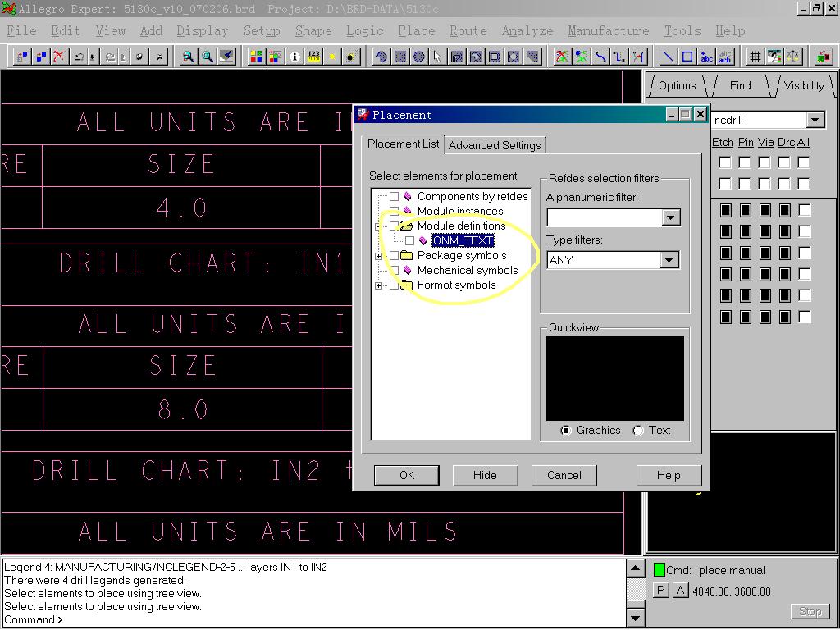Image resolution: width=840 pixels, height=630 pixels.
Task: Toggle the grid display icon in the toolbar
Action: [755, 57]
